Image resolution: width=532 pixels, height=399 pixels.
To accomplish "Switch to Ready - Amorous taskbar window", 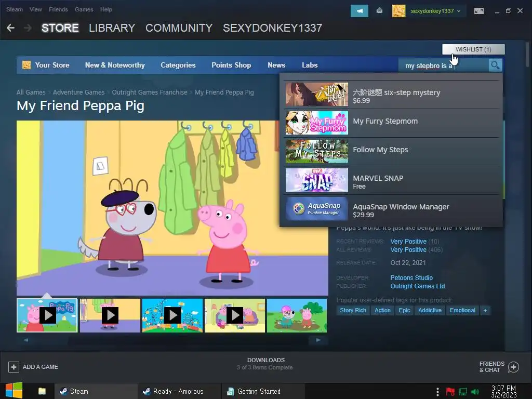I will click(179, 391).
